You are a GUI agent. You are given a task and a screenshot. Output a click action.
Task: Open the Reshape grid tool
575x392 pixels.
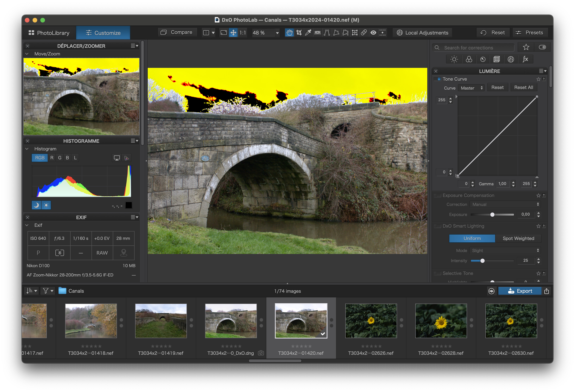tap(355, 33)
